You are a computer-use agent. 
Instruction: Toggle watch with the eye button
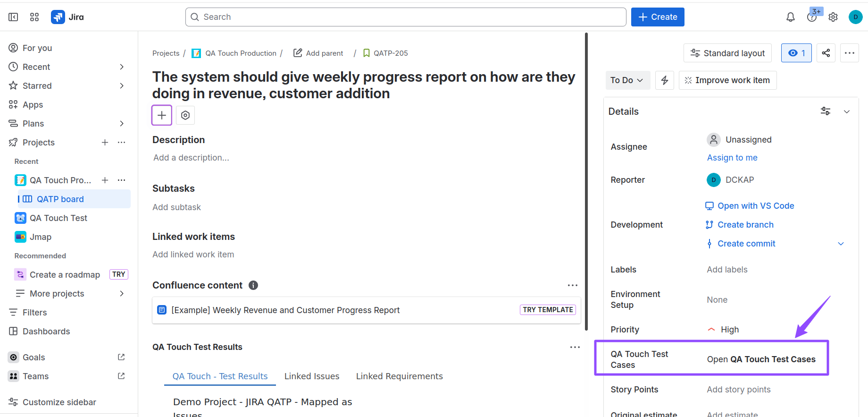[x=797, y=53]
